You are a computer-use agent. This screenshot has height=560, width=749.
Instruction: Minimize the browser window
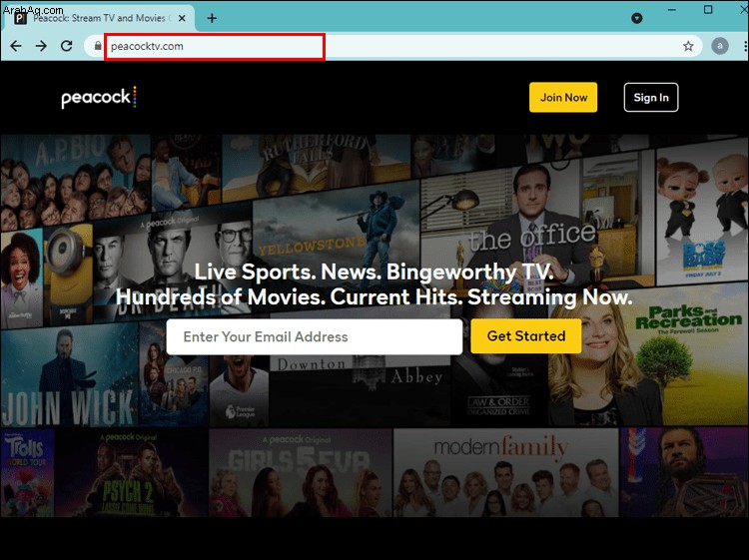[x=672, y=10]
